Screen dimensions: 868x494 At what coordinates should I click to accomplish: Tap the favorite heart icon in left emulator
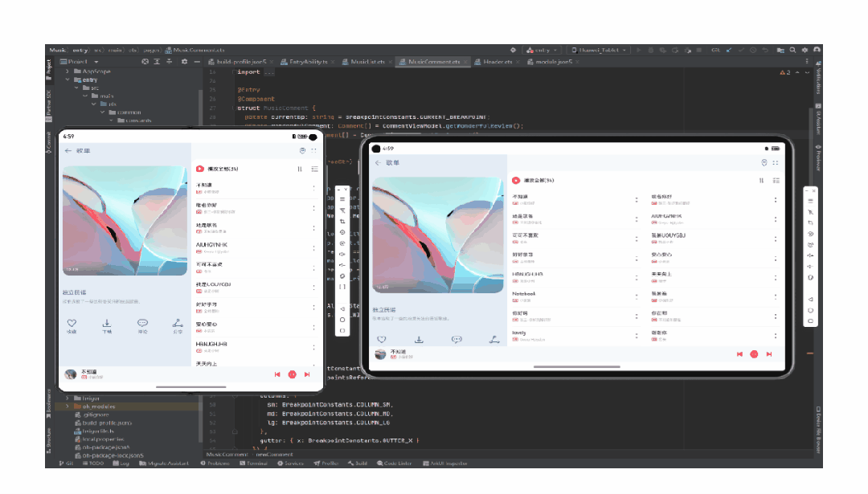pyautogui.click(x=72, y=323)
